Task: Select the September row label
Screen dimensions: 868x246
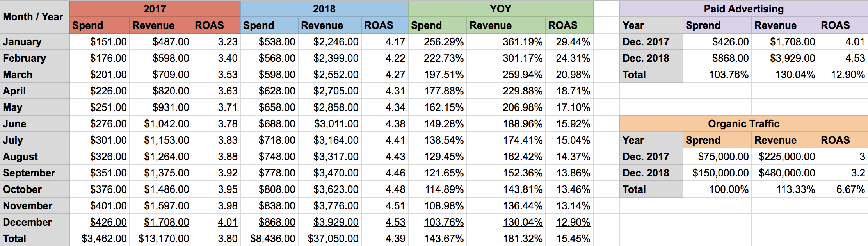Action: 29,173
